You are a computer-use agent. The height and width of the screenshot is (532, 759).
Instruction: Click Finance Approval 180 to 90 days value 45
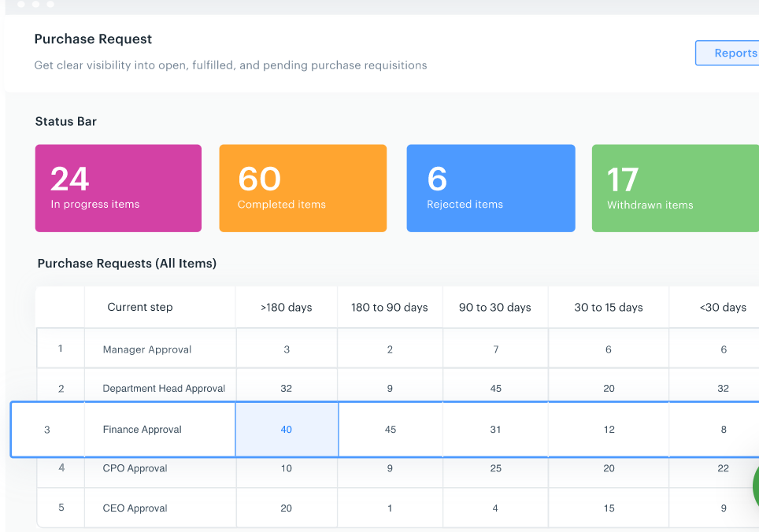pyautogui.click(x=391, y=430)
